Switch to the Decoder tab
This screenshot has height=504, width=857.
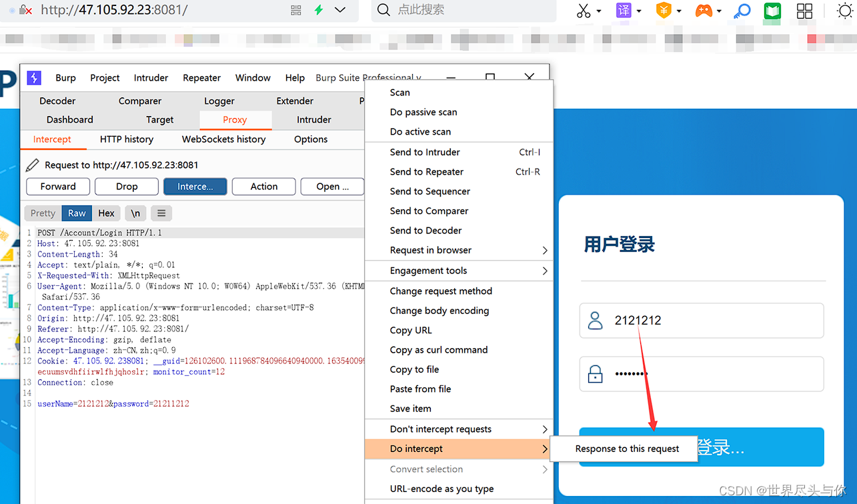click(x=57, y=101)
